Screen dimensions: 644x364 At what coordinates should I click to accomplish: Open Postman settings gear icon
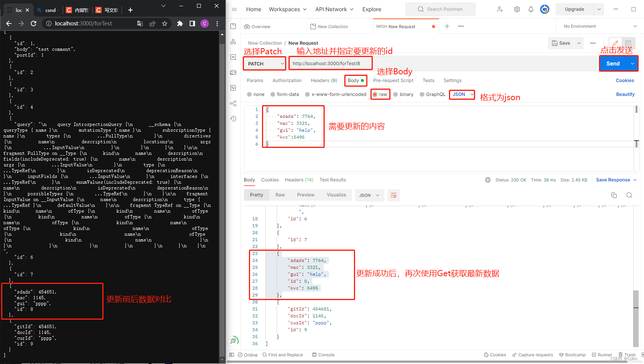pos(517,9)
